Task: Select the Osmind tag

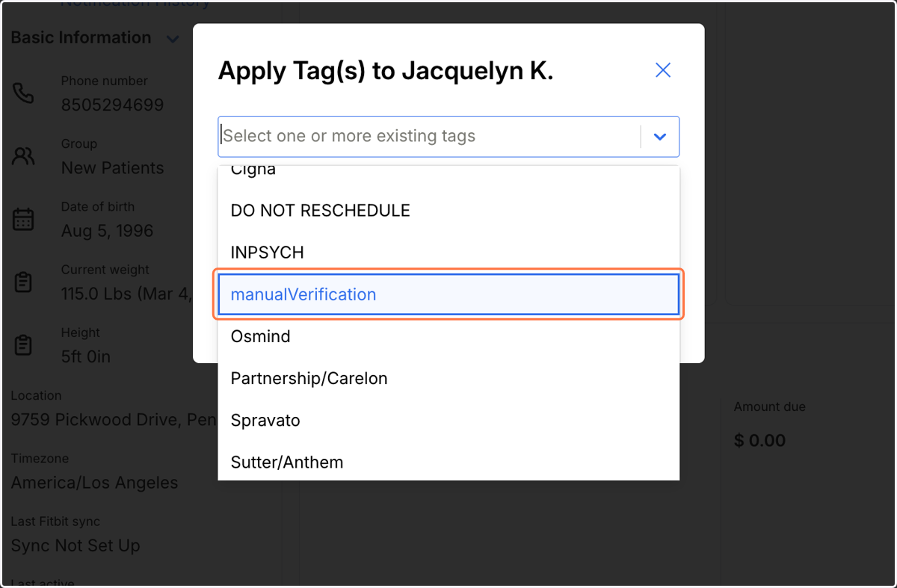Action: [449, 336]
